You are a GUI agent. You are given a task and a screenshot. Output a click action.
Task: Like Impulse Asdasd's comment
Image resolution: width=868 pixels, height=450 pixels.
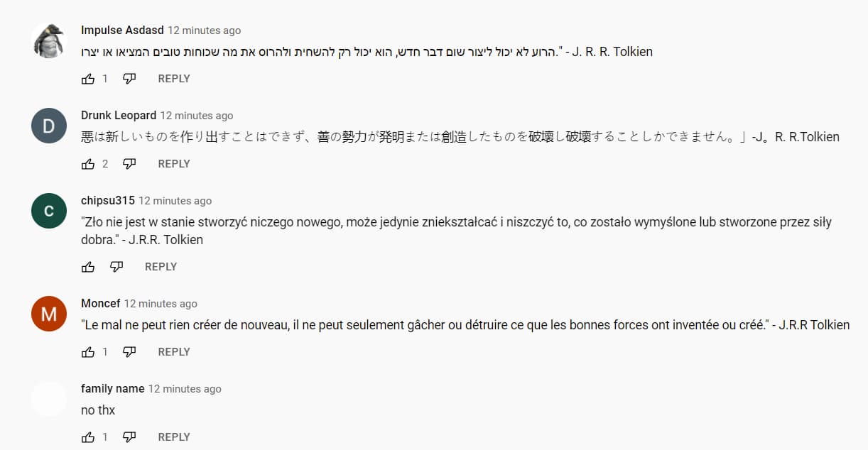(88, 79)
